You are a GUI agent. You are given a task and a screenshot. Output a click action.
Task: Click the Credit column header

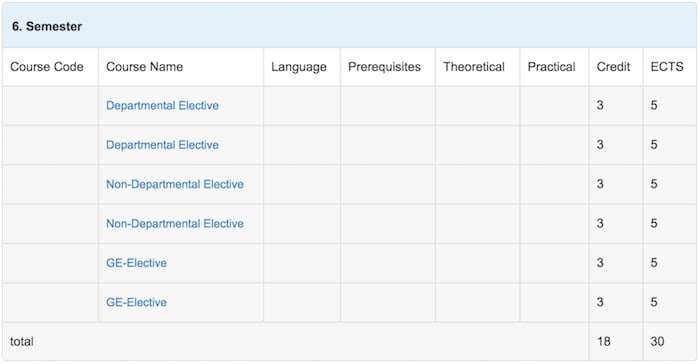pyautogui.click(x=613, y=67)
